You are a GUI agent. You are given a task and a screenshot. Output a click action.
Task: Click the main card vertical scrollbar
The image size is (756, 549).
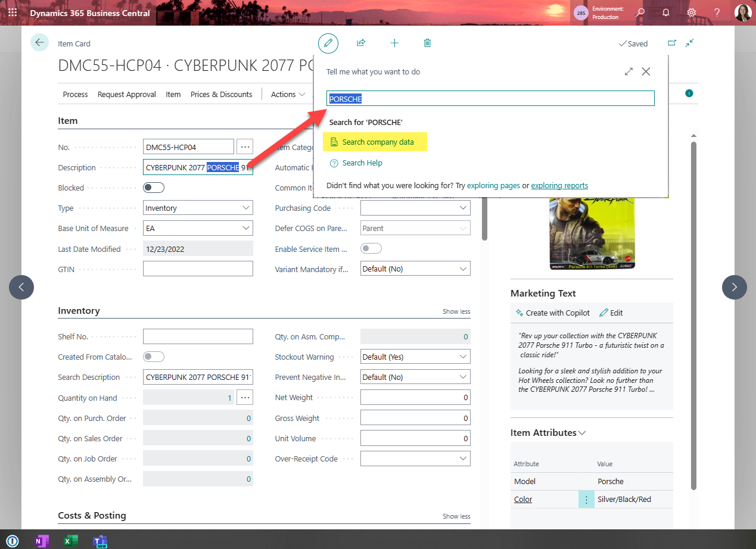484,219
